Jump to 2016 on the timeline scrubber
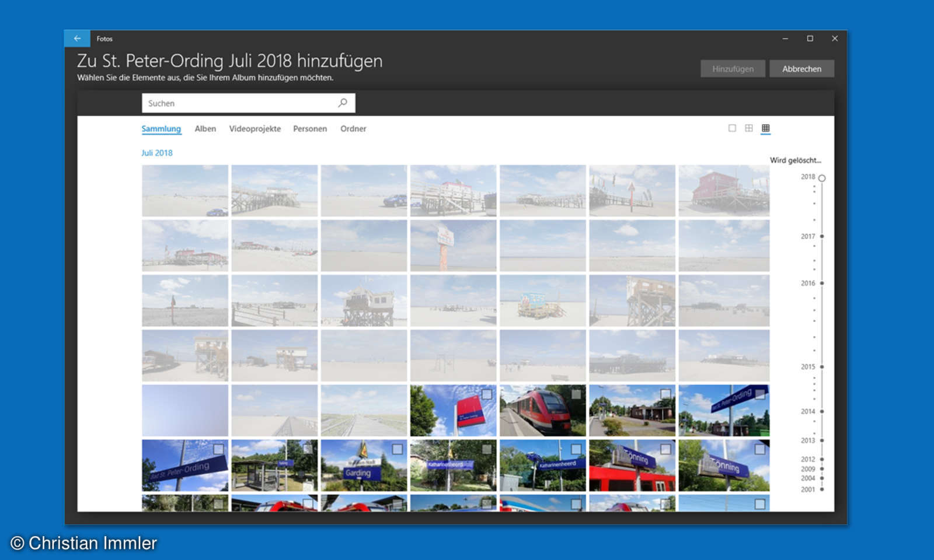This screenshot has width=934, height=560. (x=823, y=283)
